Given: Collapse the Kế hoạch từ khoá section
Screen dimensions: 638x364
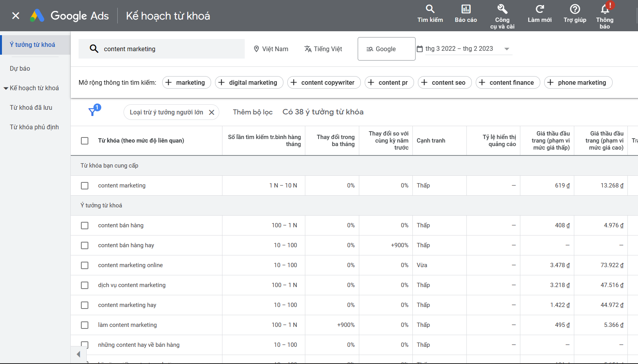Looking at the screenshot, I should pyautogui.click(x=6, y=88).
